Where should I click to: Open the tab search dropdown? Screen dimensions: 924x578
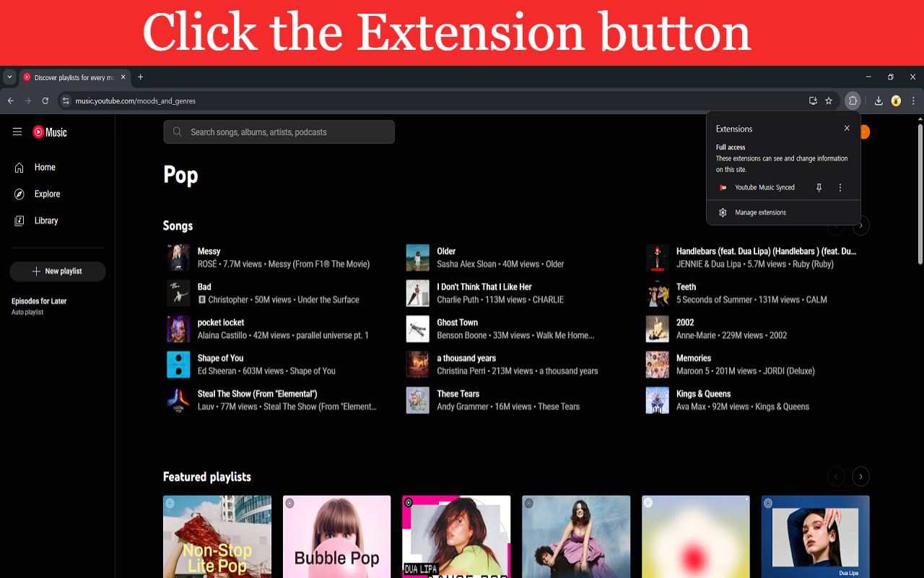coord(9,77)
